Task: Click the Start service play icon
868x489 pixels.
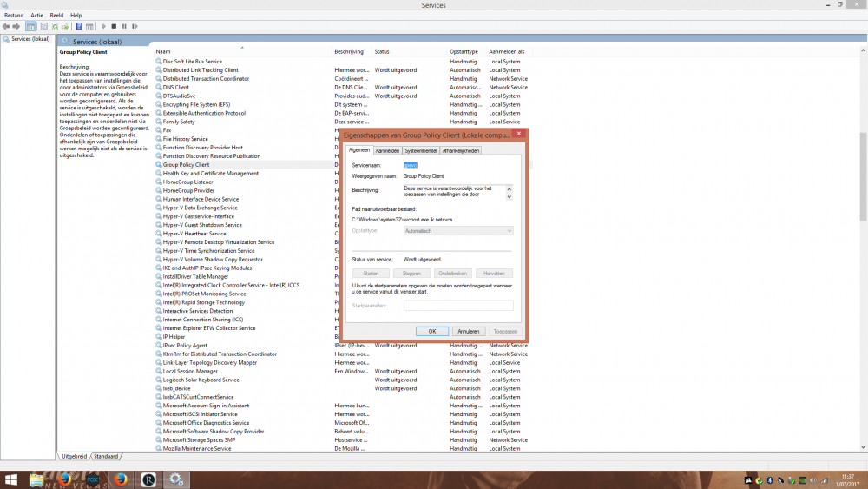Action: 103,27
